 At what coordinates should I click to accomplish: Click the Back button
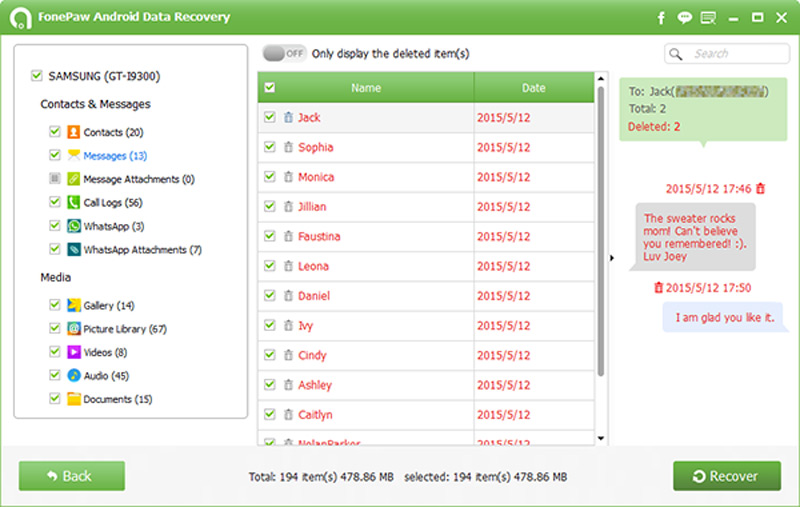coord(71,476)
